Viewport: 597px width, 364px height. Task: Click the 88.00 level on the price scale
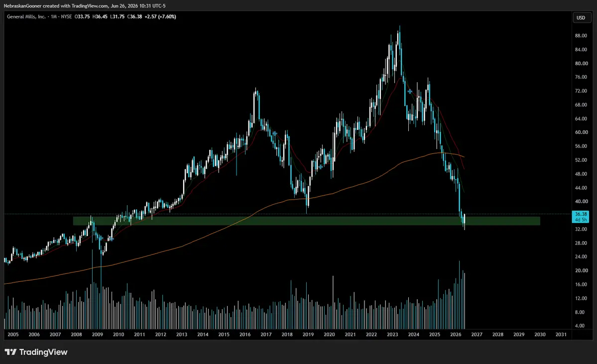581,35
